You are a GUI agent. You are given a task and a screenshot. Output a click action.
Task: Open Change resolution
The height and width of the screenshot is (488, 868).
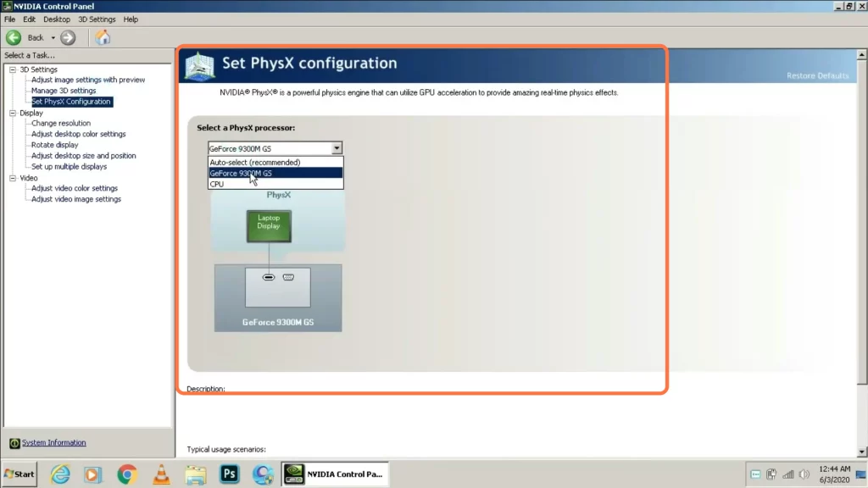(x=61, y=124)
